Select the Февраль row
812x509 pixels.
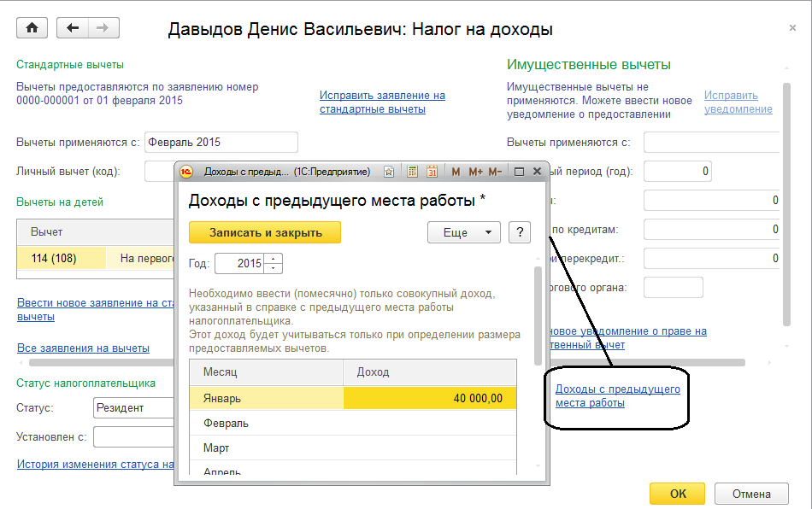click(353, 423)
